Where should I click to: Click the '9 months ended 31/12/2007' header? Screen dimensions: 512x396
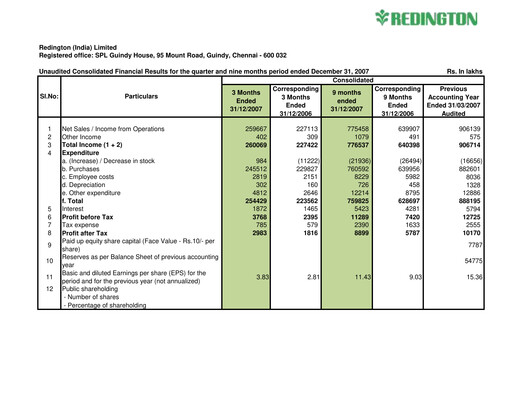347,101
